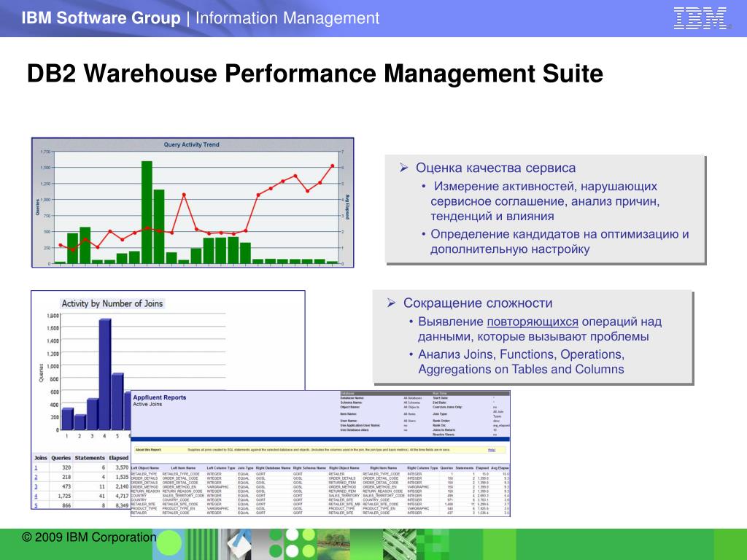Screen dimensions: 747x560
Task: Click the 'IBM Software Group' header text
Action: tap(101, 18)
